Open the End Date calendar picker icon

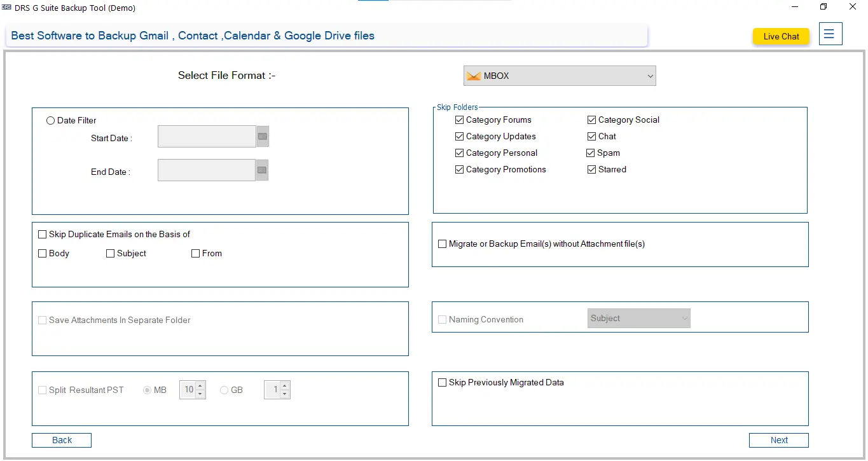pos(262,170)
